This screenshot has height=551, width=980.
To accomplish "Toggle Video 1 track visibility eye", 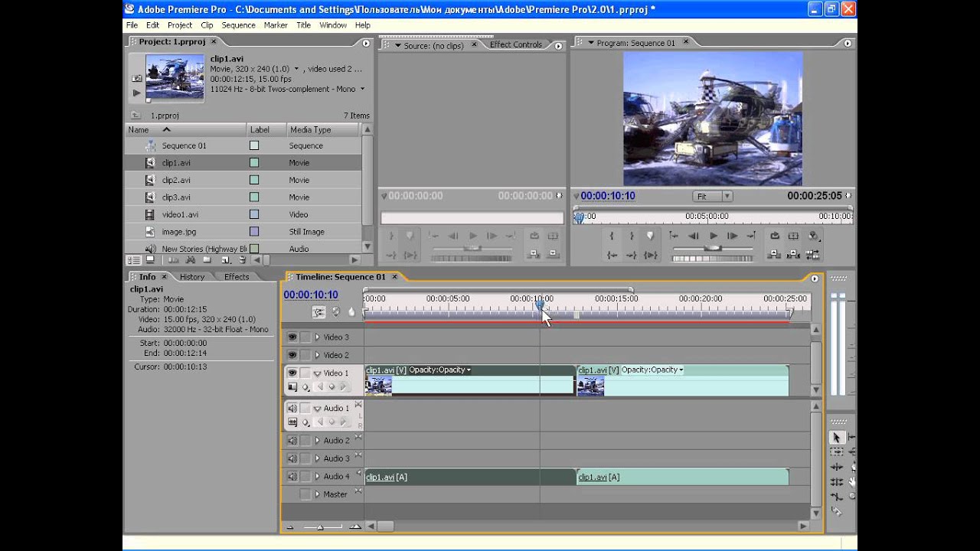I will 292,373.
